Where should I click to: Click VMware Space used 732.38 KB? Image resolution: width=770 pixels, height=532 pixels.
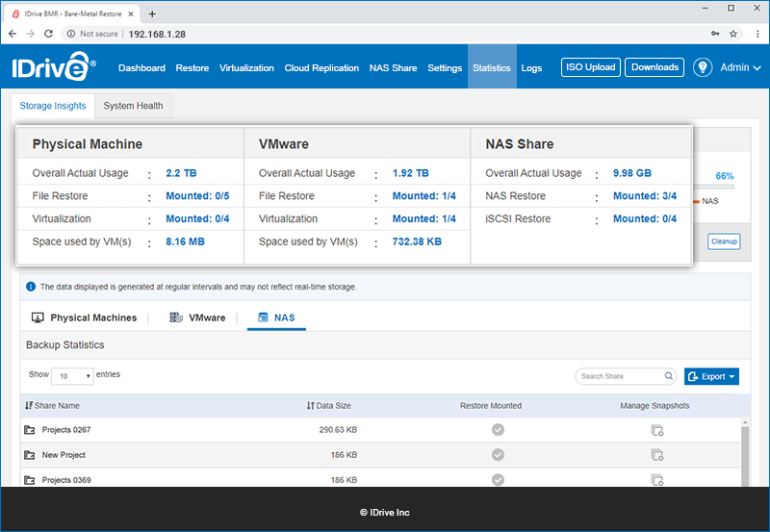click(417, 241)
